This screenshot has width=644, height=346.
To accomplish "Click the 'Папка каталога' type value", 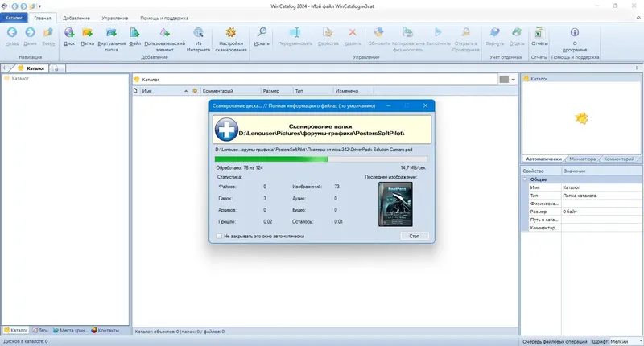I will click(x=601, y=196).
